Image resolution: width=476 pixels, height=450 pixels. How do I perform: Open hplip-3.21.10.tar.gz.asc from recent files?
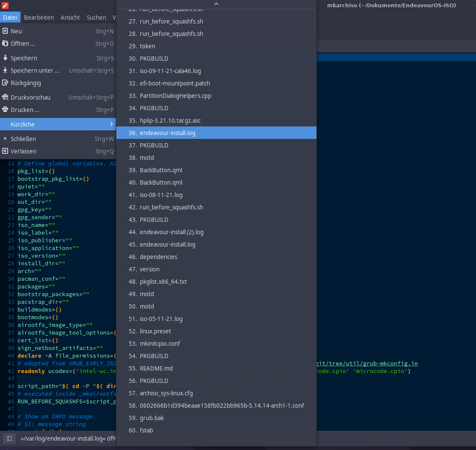pyautogui.click(x=216, y=121)
